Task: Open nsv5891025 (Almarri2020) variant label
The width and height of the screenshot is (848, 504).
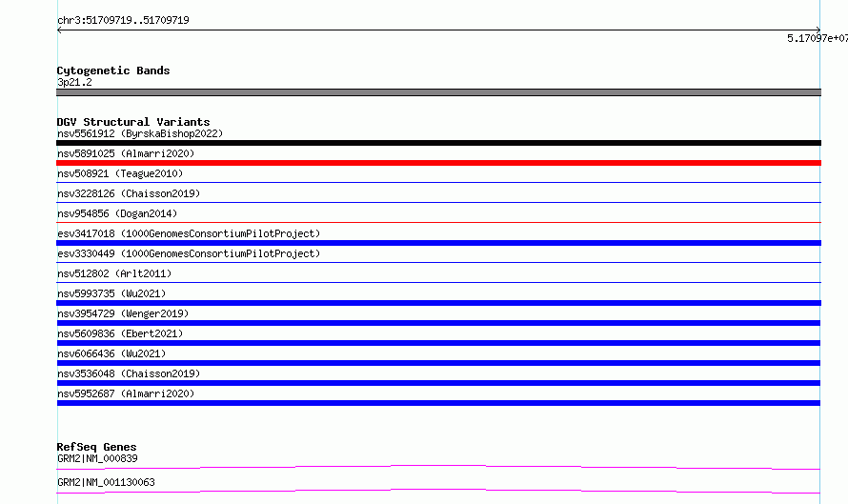Action: [126, 153]
